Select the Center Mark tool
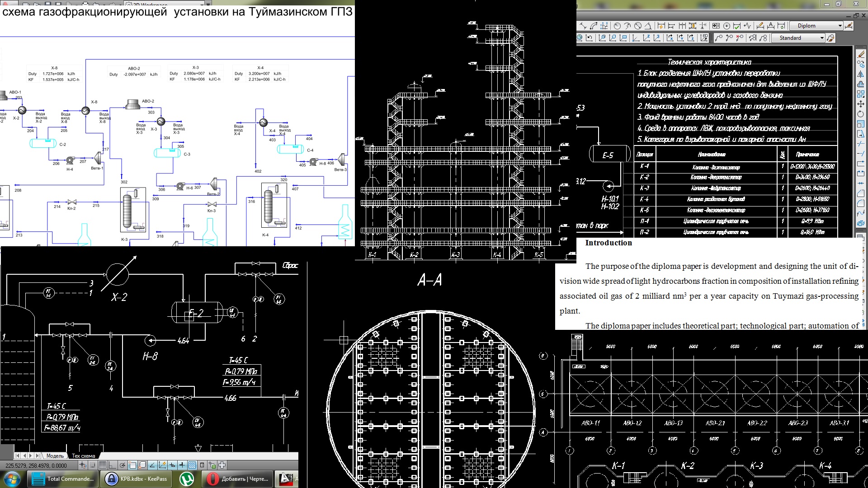868x488 pixels. point(726,26)
